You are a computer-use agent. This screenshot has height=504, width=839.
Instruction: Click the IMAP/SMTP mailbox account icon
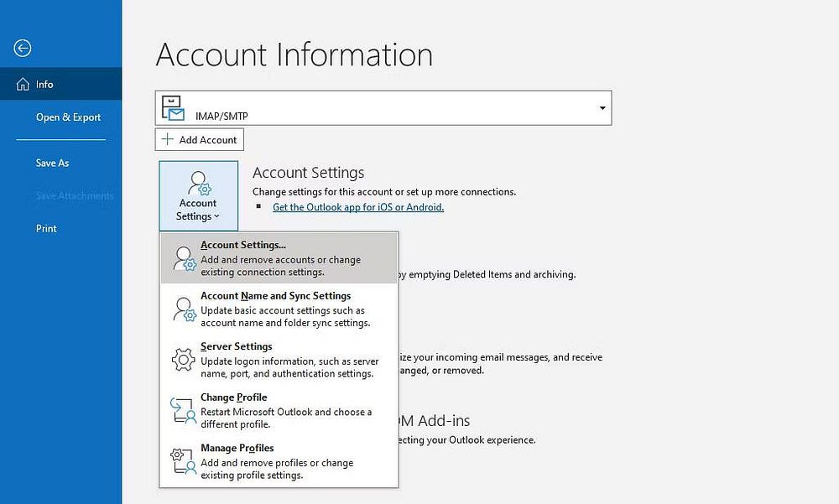173,108
